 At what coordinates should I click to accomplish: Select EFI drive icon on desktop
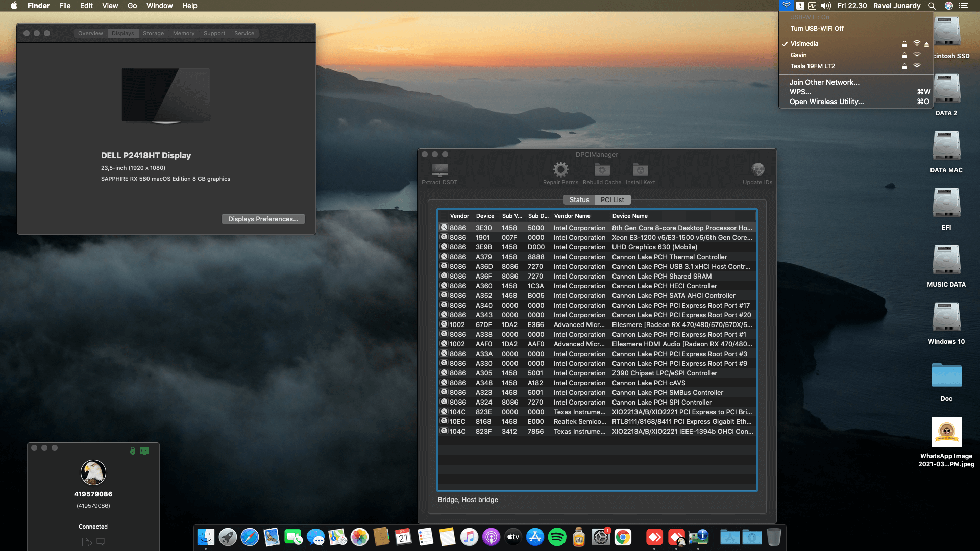(946, 203)
